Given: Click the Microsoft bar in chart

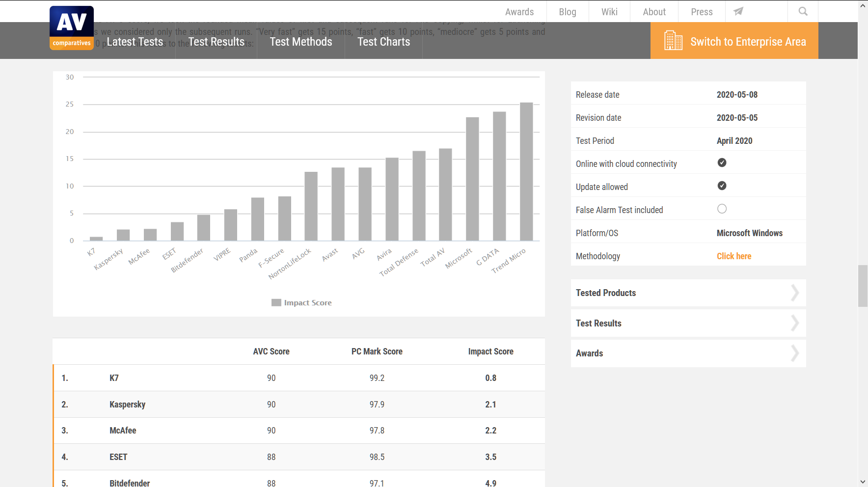Looking at the screenshot, I should 472,179.
